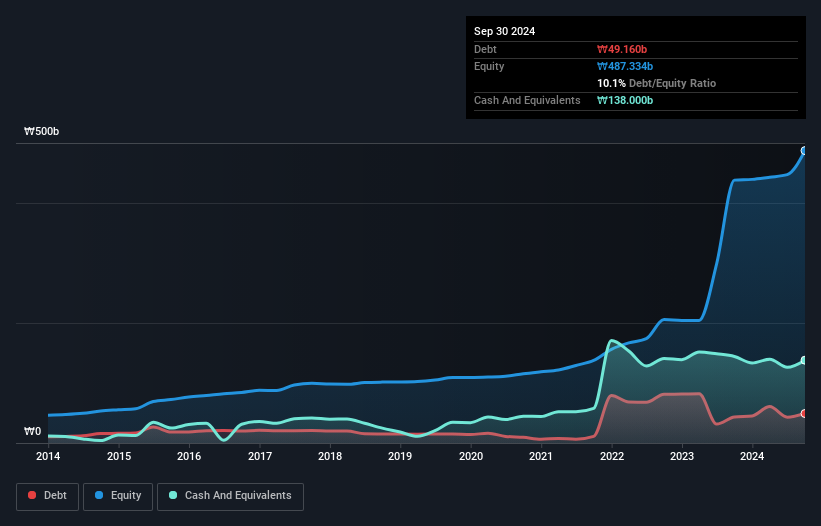
Task: Click the ₩138.000b cash value
Action: pyautogui.click(x=625, y=100)
